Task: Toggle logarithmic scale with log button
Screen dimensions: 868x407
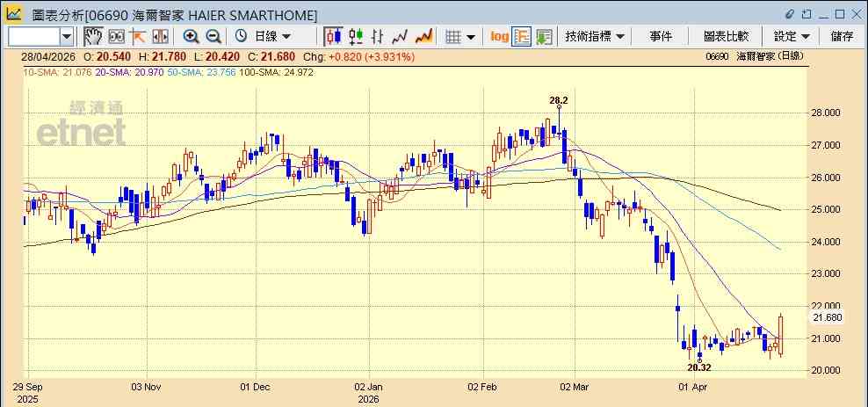Action: 499,37
